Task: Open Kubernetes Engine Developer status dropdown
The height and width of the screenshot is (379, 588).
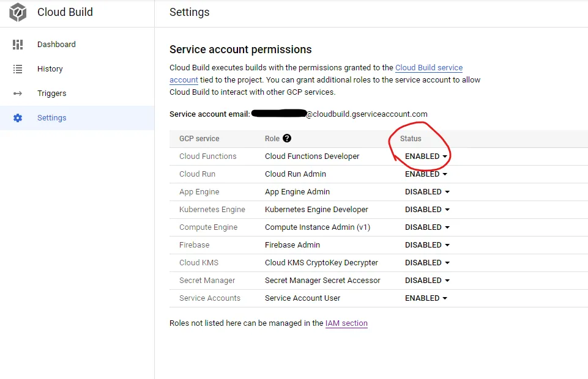Action: click(x=428, y=210)
